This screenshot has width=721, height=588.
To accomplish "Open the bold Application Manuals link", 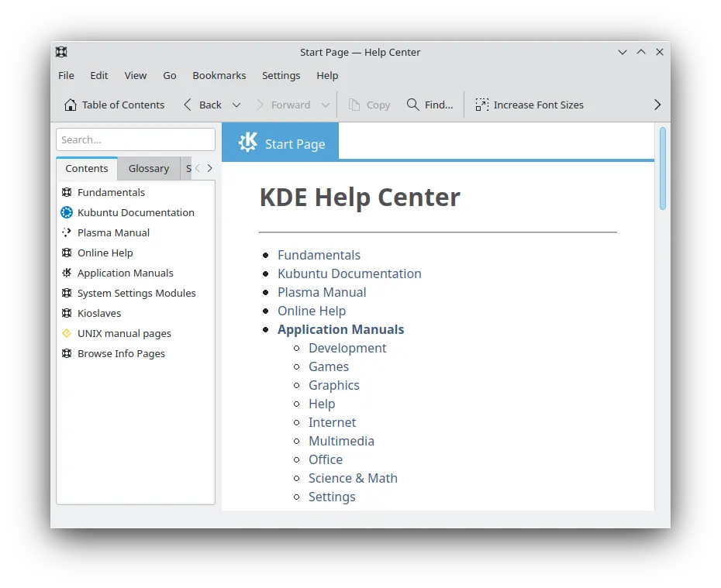I will pos(340,329).
